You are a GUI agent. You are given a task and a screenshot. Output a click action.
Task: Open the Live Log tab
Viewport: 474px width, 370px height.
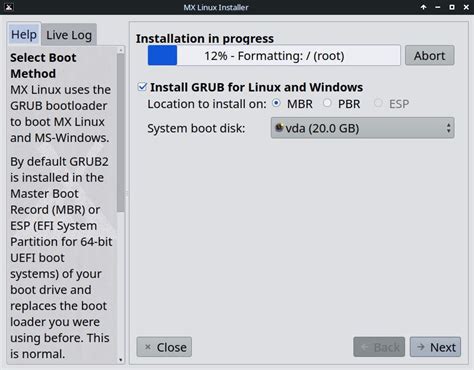click(69, 35)
